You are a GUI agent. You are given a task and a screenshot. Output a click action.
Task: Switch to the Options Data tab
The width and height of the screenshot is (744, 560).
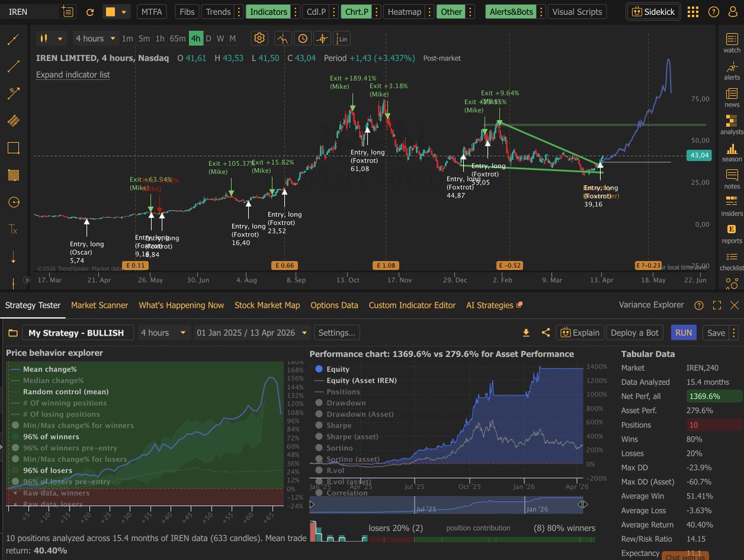(334, 305)
